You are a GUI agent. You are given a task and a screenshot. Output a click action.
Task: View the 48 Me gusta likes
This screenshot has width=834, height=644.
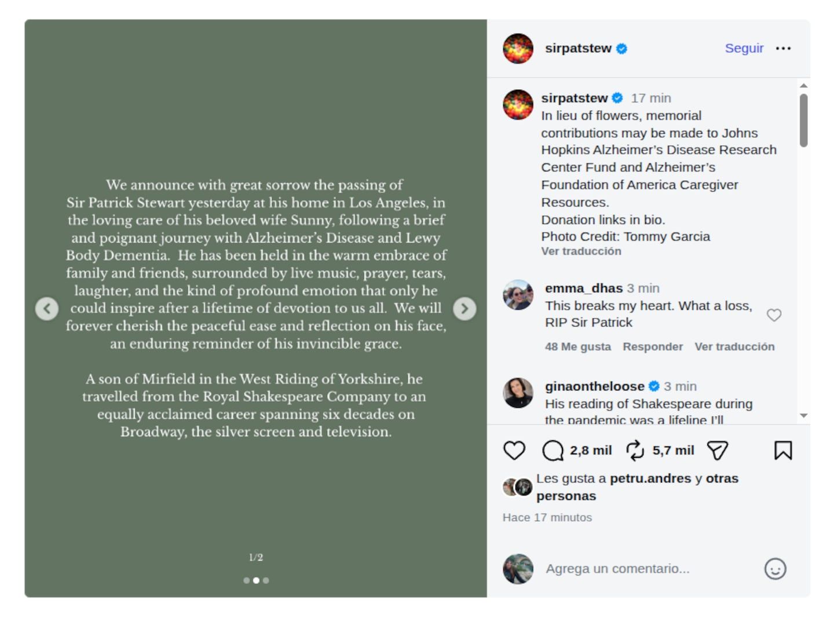(x=577, y=346)
